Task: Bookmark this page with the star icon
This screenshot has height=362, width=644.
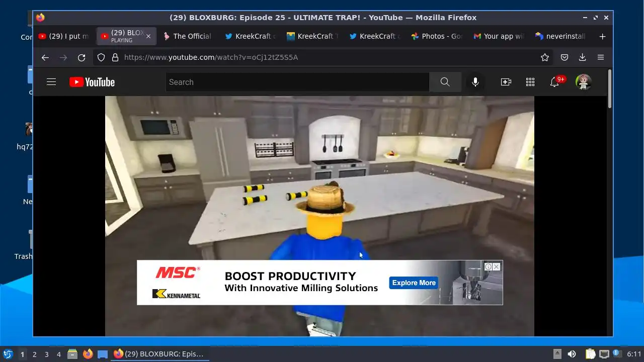Action: tap(545, 57)
